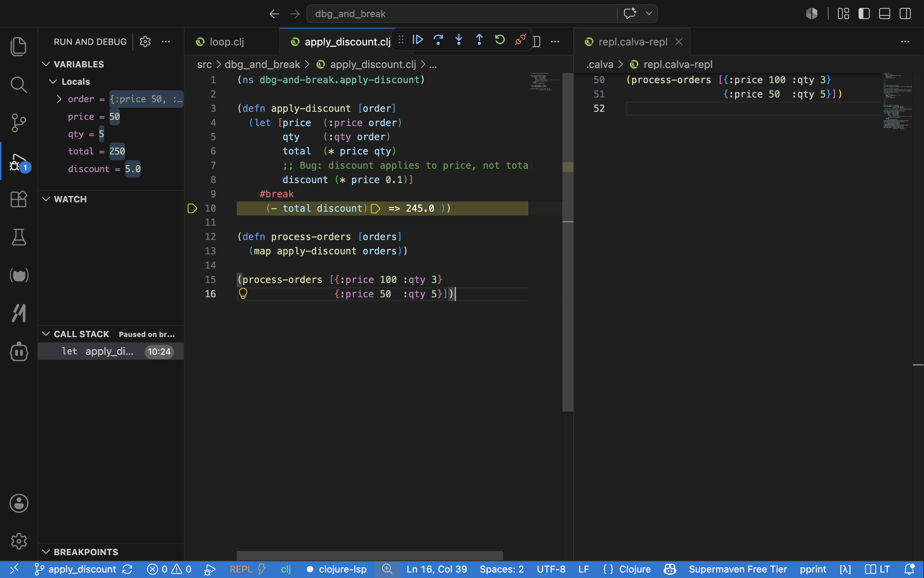Open the Extensions view

pos(19,199)
